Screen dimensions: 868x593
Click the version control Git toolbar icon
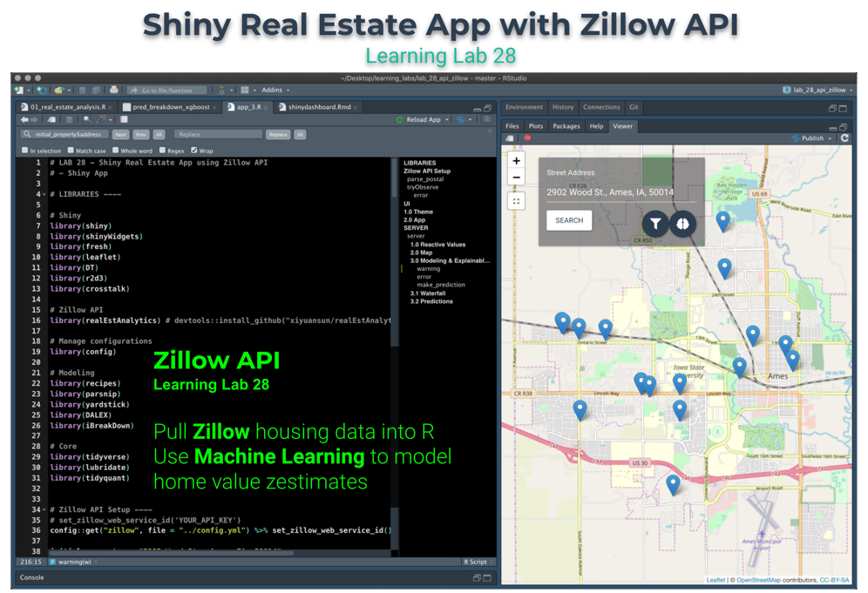click(221, 91)
